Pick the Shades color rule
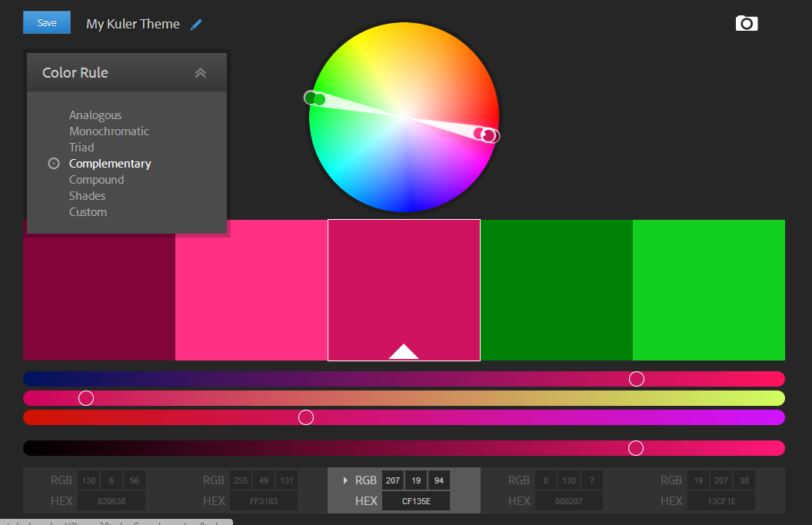 87,196
